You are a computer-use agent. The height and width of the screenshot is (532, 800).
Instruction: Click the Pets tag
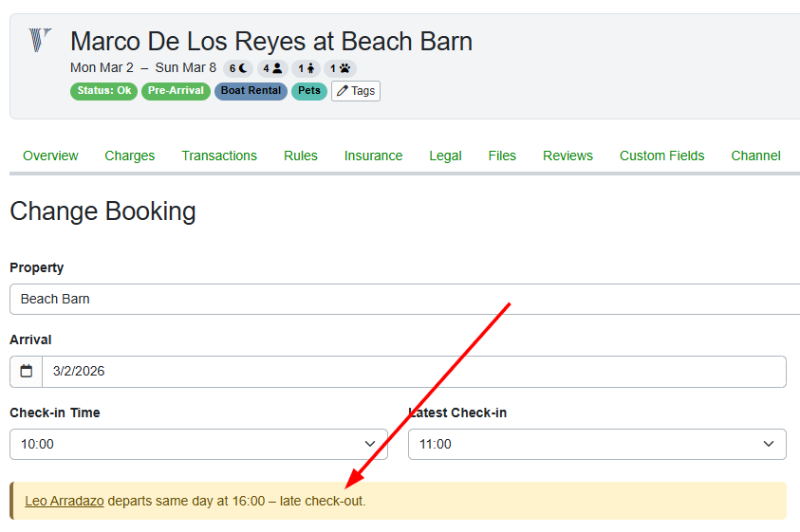coord(309,91)
